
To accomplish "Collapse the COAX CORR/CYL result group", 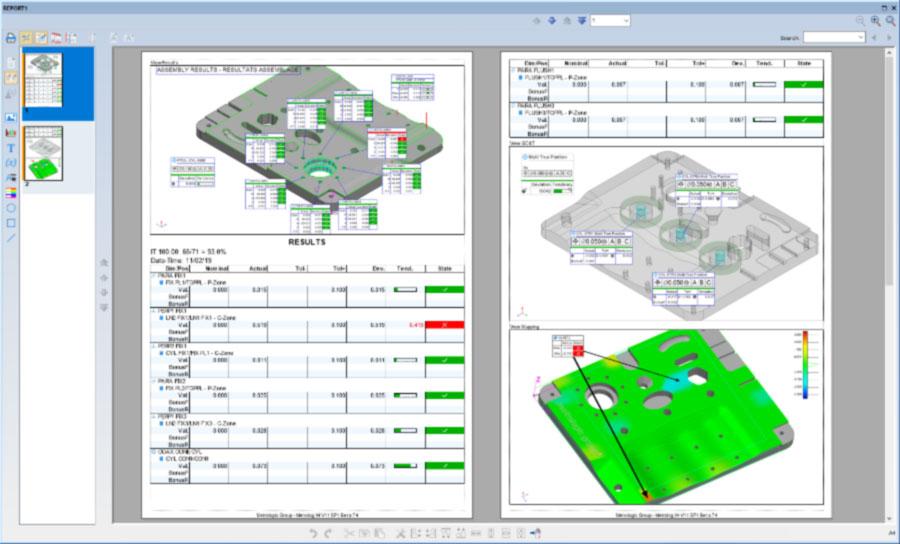I will coord(153,452).
